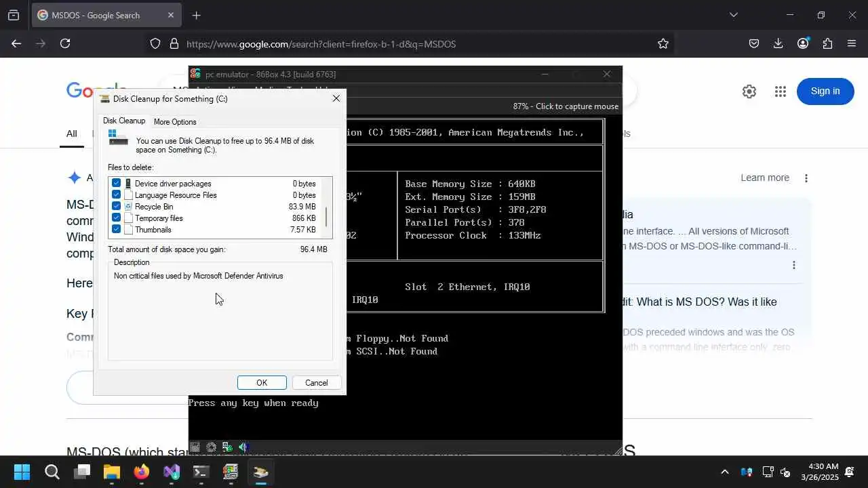The width and height of the screenshot is (868, 488).
Task: Toggle the Device driver packages checkbox
Action: click(116, 184)
